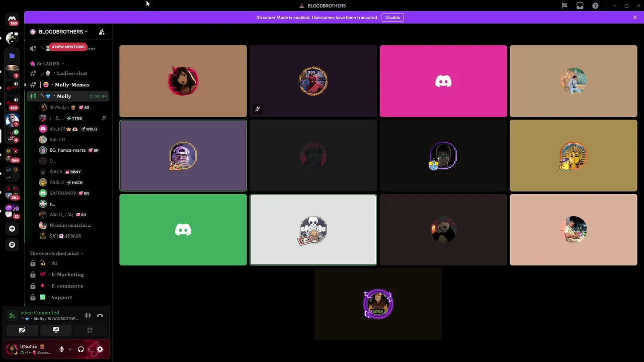Share your screen button

[x=56, y=330]
